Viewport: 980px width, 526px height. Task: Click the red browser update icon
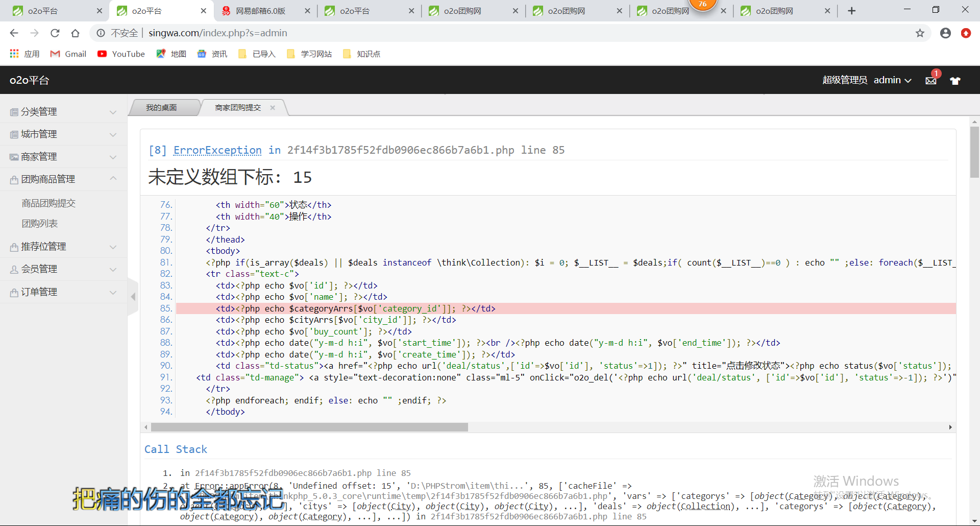click(966, 33)
